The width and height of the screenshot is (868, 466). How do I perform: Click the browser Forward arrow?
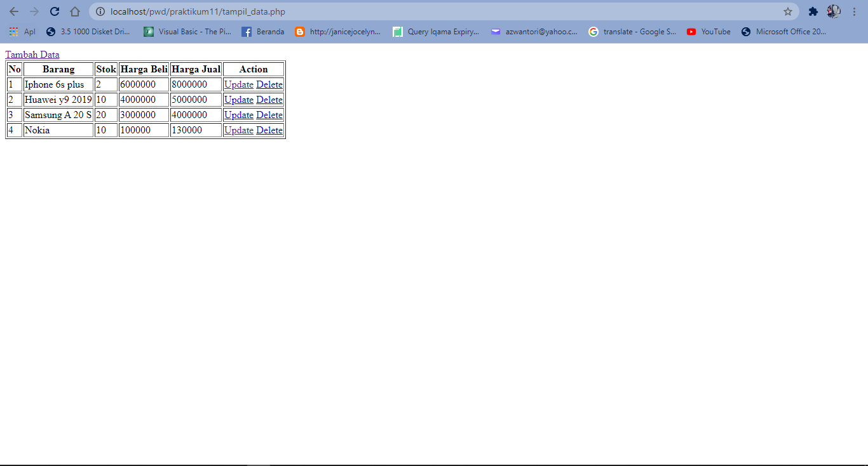[34, 11]
